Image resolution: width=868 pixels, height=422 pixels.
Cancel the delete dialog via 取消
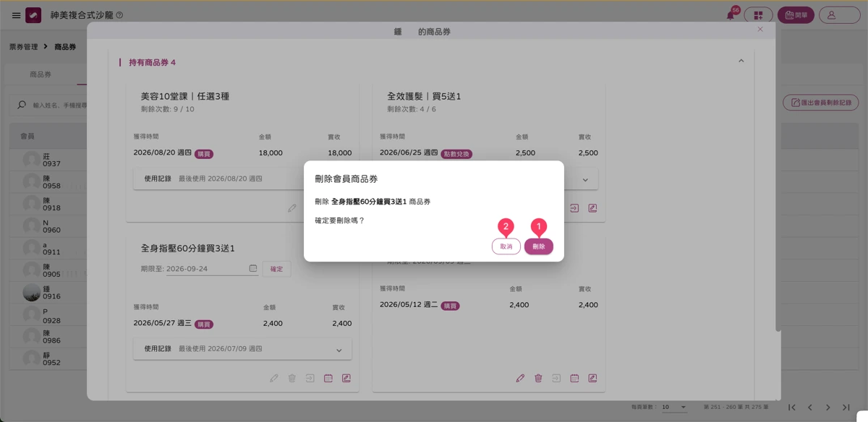tap(506, 246)
